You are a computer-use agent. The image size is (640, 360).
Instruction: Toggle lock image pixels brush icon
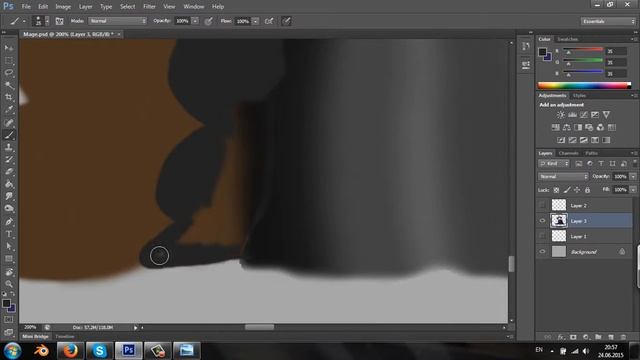pos(567,190)
